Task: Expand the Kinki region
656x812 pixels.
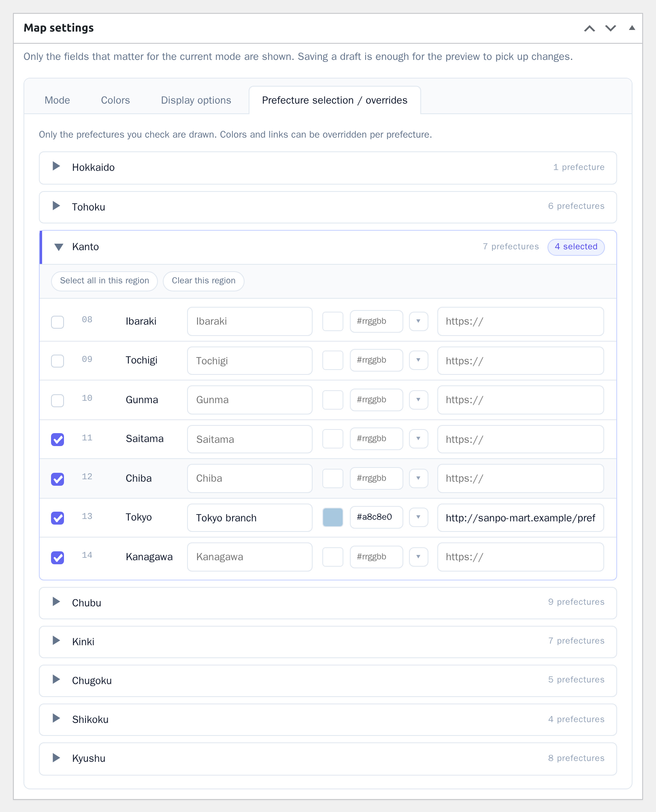Action: click(x=328, y=642)
